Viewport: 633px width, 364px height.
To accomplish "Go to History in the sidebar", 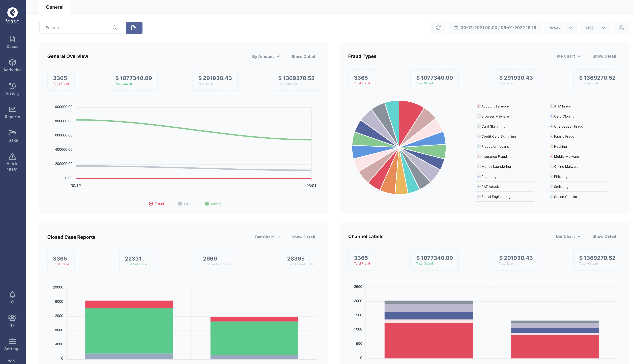I will 12,89.
